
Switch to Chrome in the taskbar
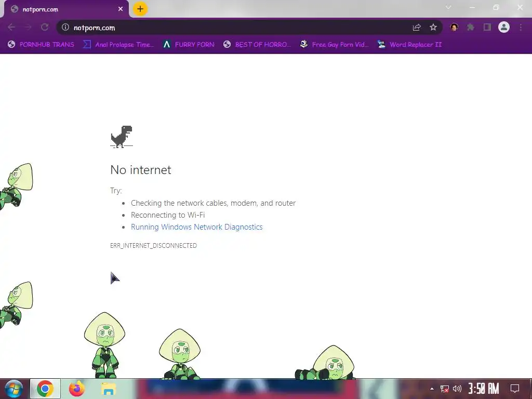pos(45,389)
